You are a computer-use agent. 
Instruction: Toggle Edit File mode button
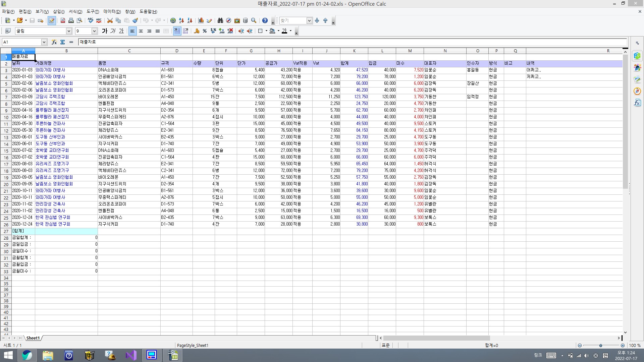click(x=51, y=21)
